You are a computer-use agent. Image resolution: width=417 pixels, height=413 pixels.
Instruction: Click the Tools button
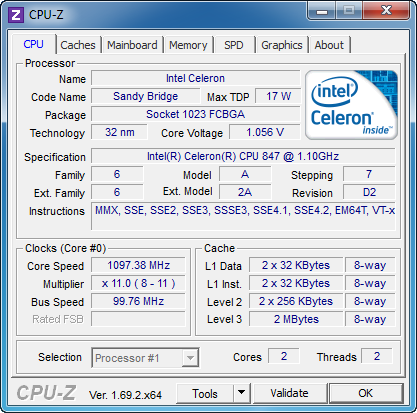[x=205, y=393]
